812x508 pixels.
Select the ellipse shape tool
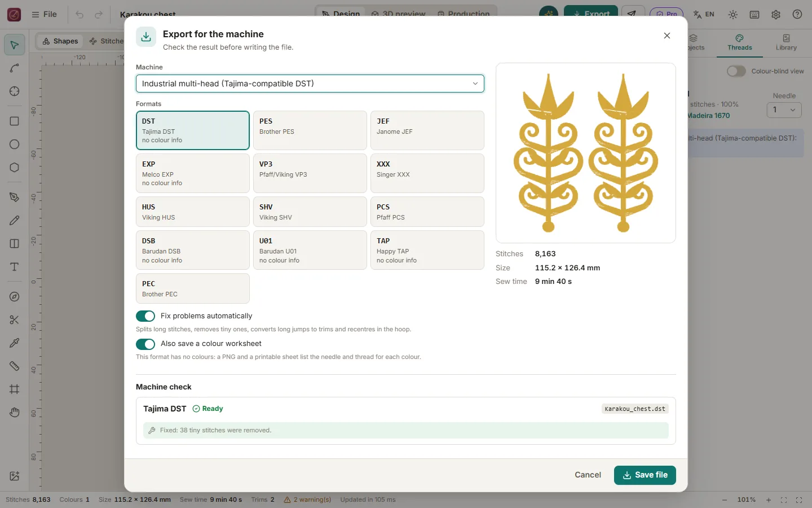click(x=15, y=144)
